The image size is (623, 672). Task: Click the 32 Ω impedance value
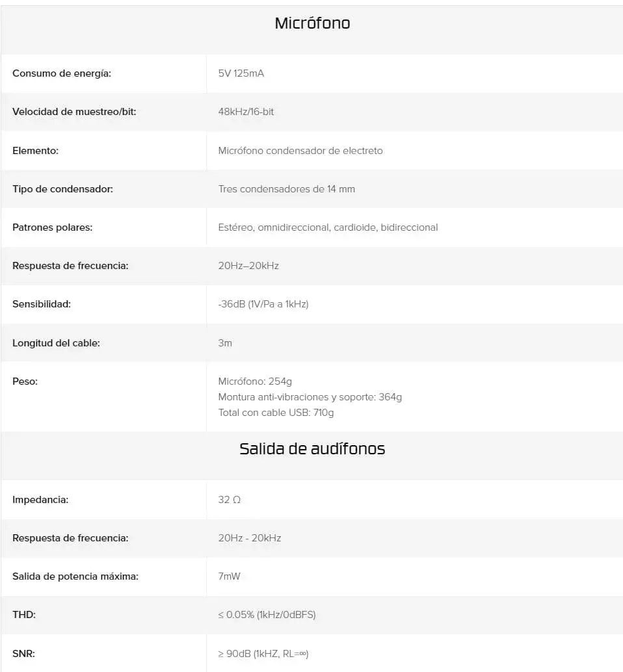point(230,500)
